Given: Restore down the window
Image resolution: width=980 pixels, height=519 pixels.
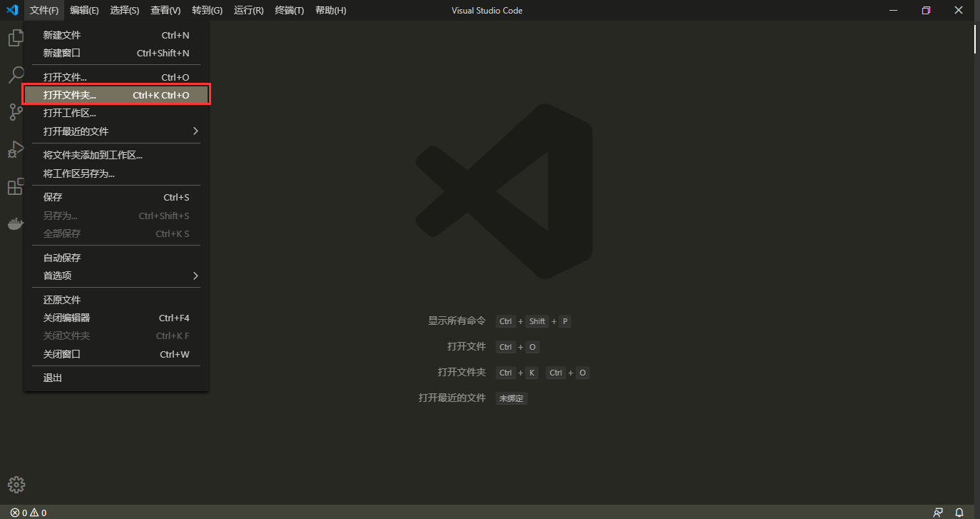Looking at the screenshot, I should (926, 10).
